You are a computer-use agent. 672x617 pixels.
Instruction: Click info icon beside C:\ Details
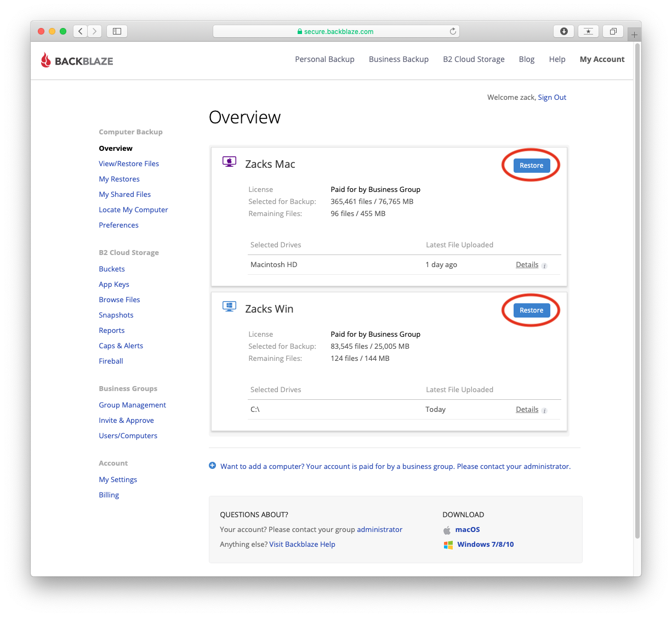(544, 410)
